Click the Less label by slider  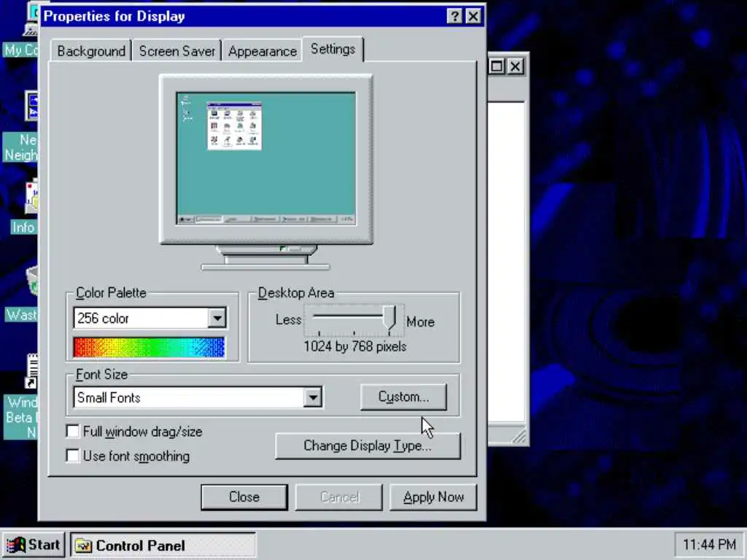pos(288,319)
